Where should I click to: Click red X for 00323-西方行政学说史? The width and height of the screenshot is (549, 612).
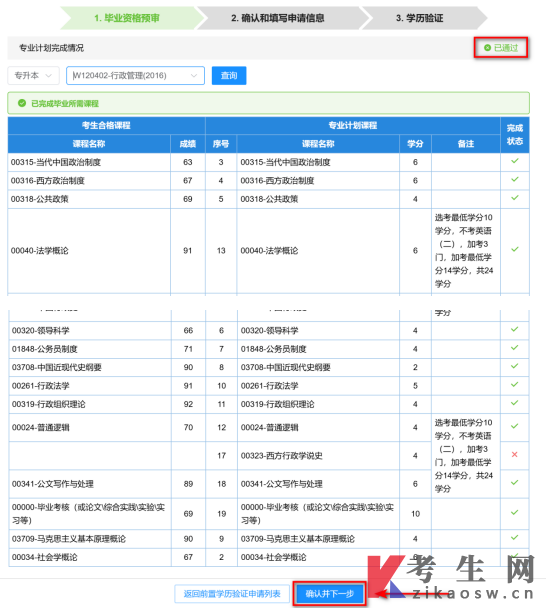tap(514, 454)
